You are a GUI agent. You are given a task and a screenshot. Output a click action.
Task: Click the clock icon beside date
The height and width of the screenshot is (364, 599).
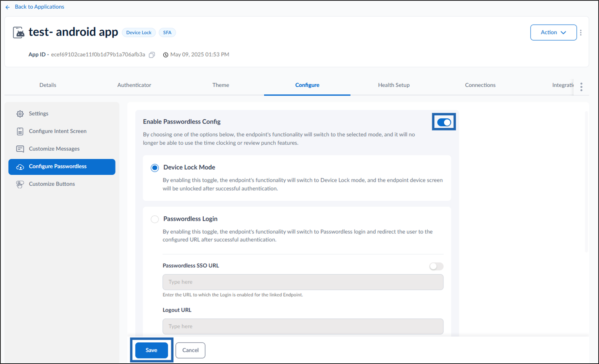[166, 55]
